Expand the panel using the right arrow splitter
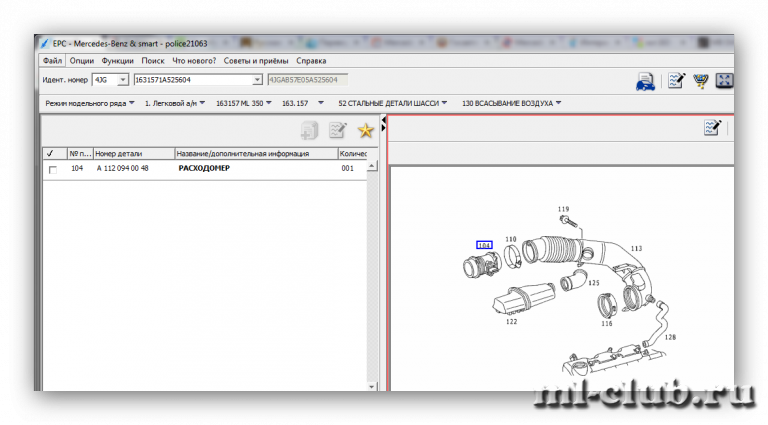Screen dimensions: 768x425 (x=384, y=128)
